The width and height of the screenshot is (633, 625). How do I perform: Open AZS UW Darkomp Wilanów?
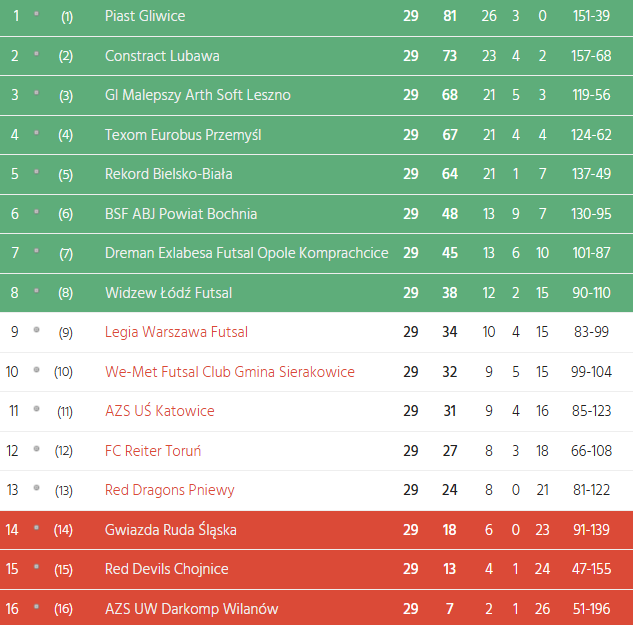coord(192,609)
